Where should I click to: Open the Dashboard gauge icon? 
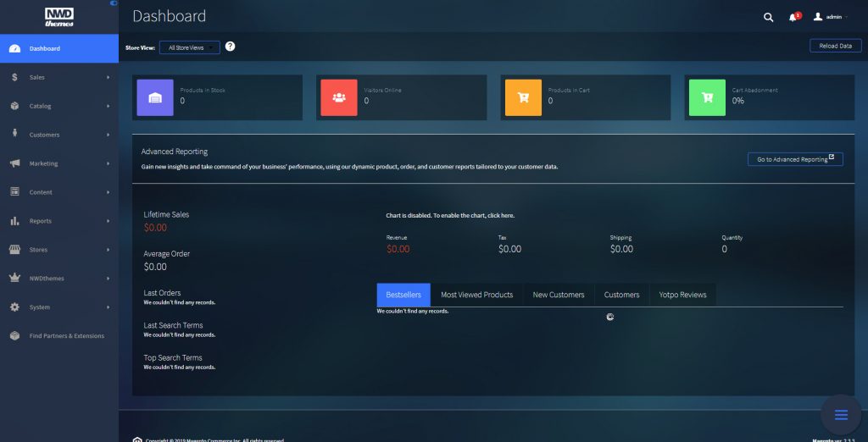[x=15, y=48]
